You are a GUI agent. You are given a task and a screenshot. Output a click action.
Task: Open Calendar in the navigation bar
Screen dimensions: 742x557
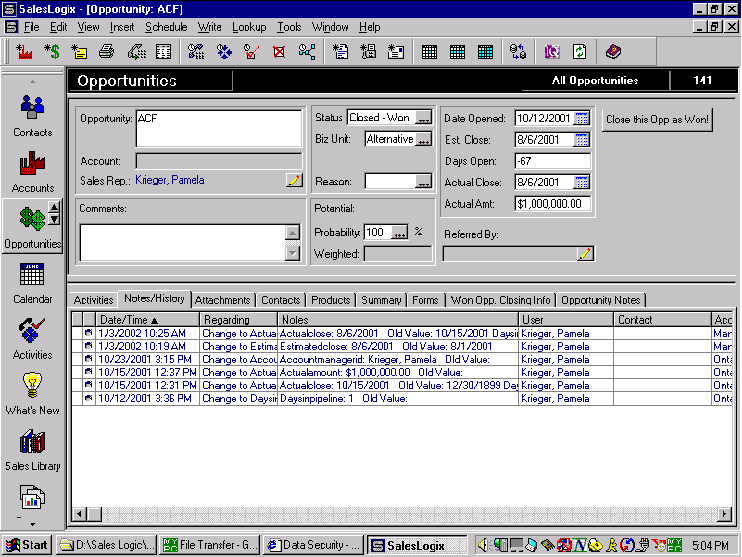coord(32,284)
